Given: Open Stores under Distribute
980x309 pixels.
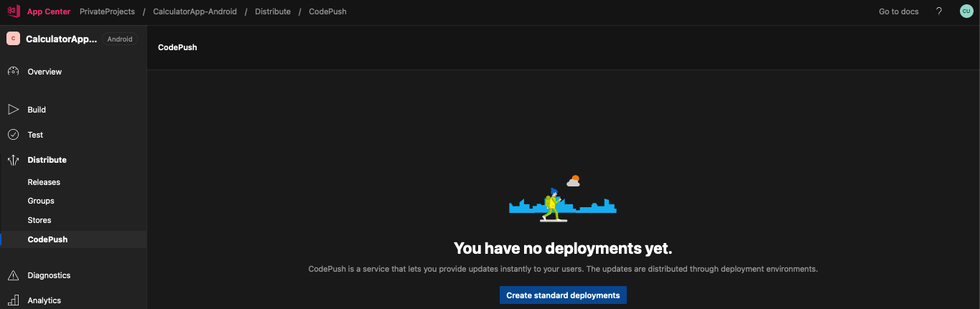Looking at the screenshot, I should (39, 220).
